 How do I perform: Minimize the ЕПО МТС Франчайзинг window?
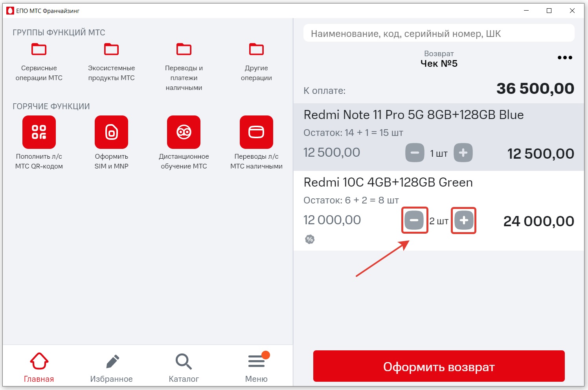526,11
